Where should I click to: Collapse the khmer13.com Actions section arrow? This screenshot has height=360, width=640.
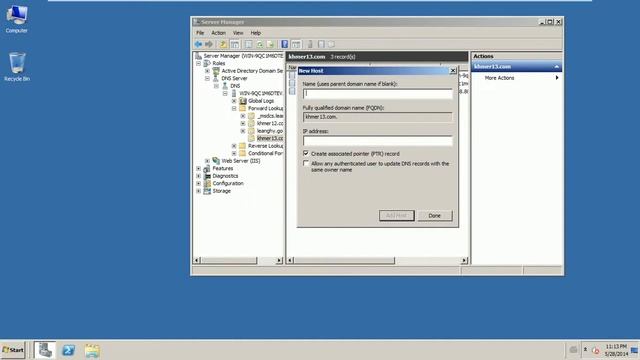(556, 67)
